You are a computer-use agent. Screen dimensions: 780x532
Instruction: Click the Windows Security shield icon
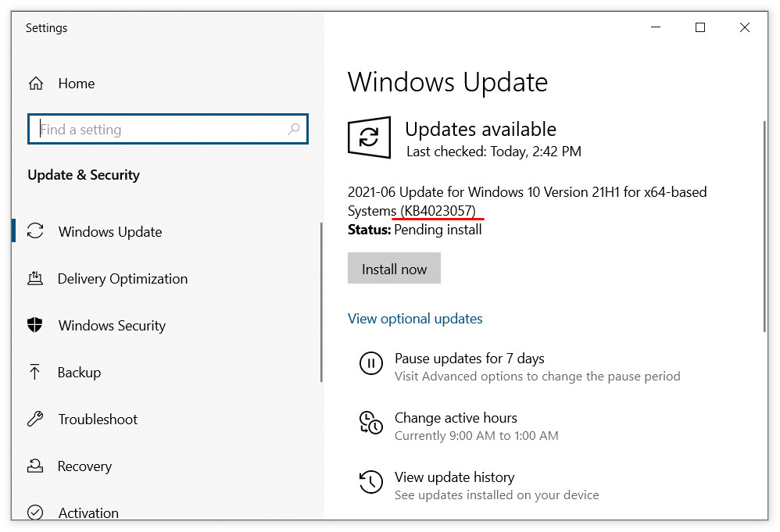click(35, 325)
